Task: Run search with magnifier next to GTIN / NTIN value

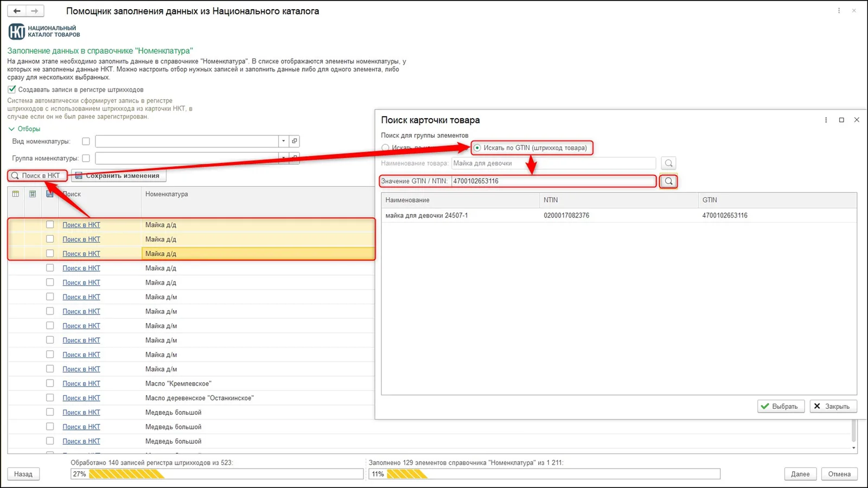Action: [x=669, y=181]
